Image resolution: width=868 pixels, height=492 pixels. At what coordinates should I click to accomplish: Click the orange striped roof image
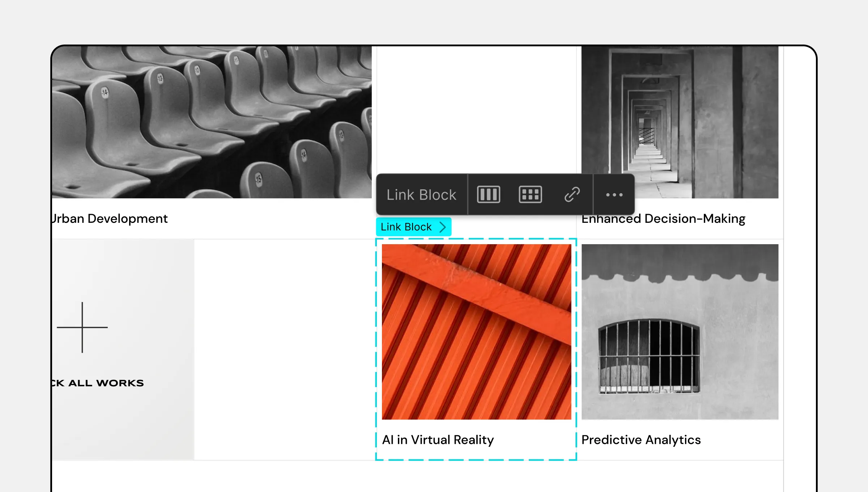click(477, 332)
